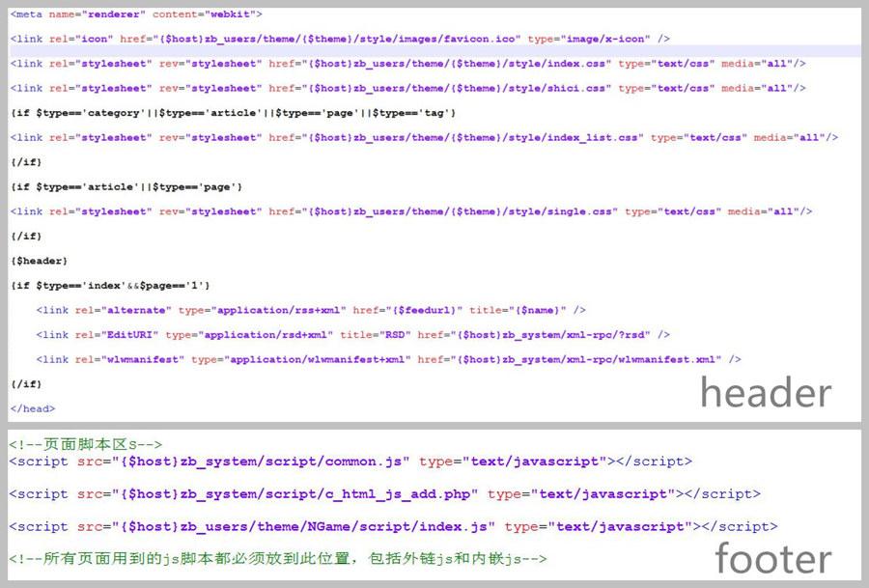
Task: Select the {$header} template tag
Action: pyautogui.click(x=39, y=261)
